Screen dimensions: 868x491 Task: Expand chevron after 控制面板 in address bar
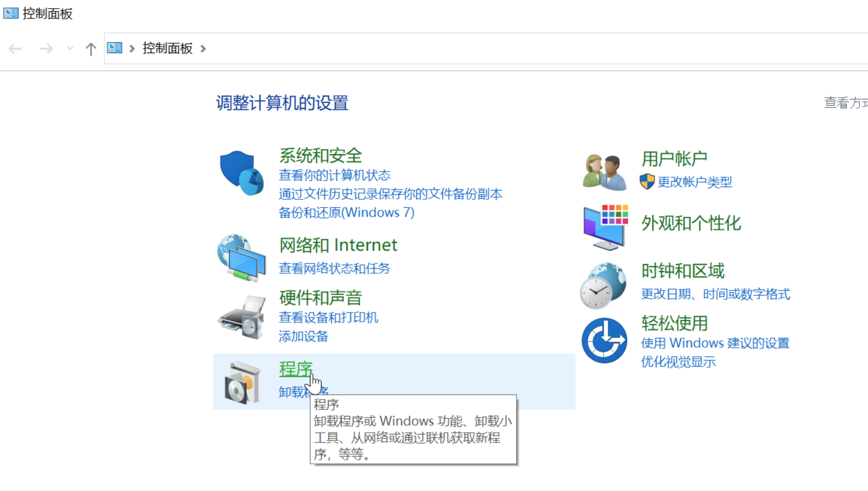[x=203, y=49]
